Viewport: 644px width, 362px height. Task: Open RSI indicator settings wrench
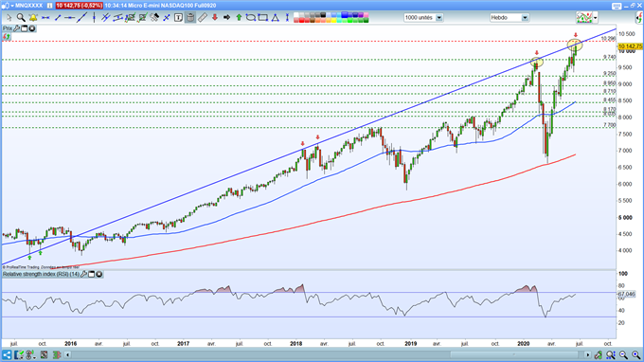click(x=83, y=274)
